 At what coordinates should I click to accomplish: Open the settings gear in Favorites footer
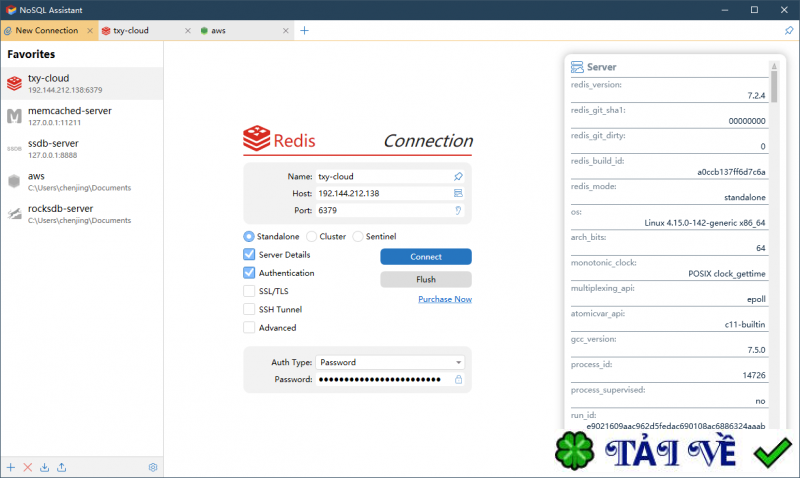[153, 467]
